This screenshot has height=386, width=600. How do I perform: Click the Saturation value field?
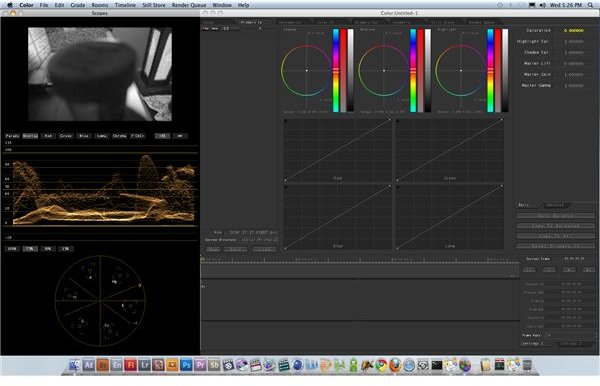tap(573, 30)
